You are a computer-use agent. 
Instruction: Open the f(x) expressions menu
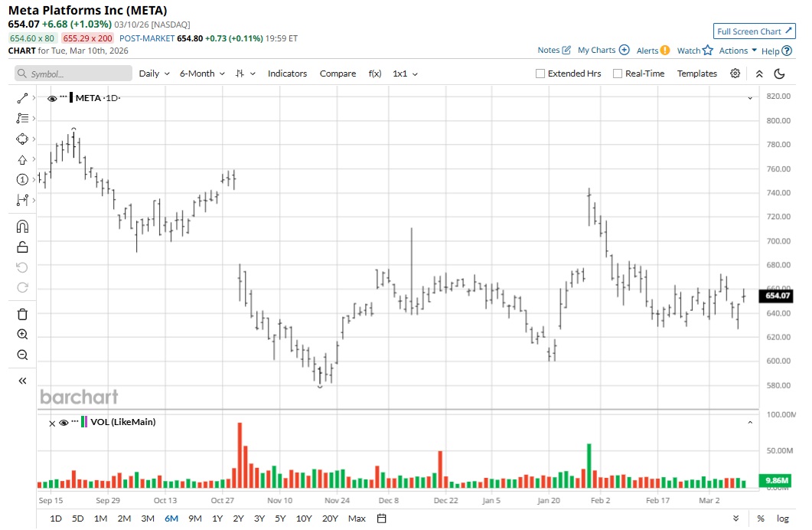click(375, 74)
